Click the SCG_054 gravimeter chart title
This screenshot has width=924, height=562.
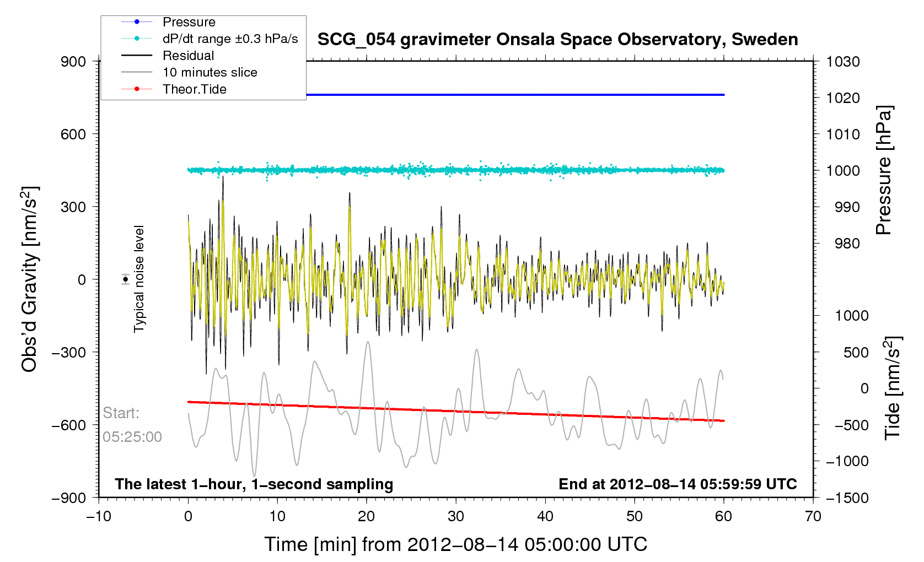(557, 40)
